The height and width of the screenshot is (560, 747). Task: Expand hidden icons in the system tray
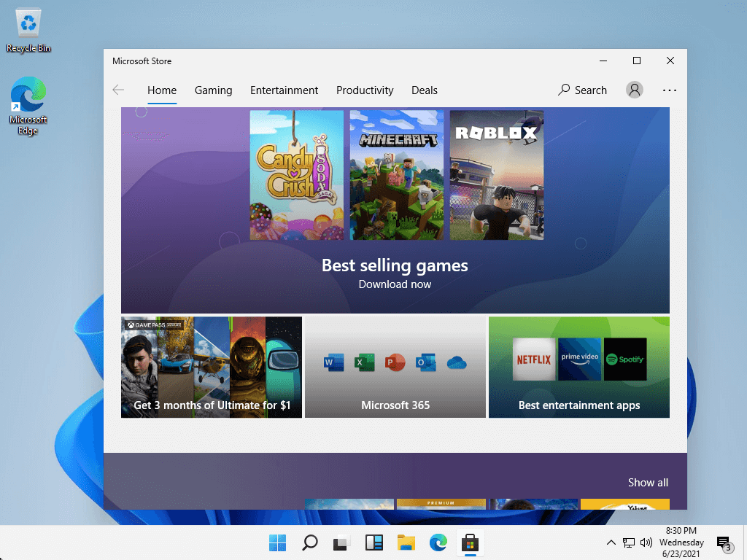[x=611, y=542]
